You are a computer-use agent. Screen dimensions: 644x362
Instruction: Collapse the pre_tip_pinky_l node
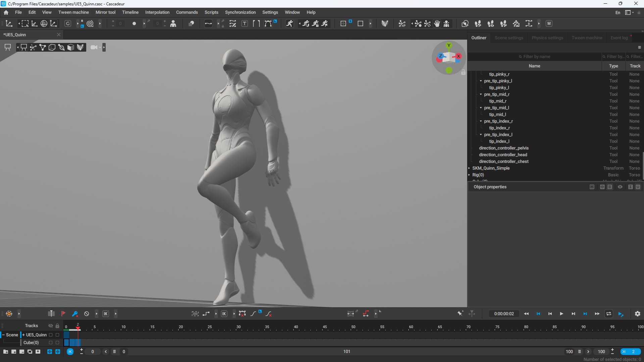click(481, 81)
